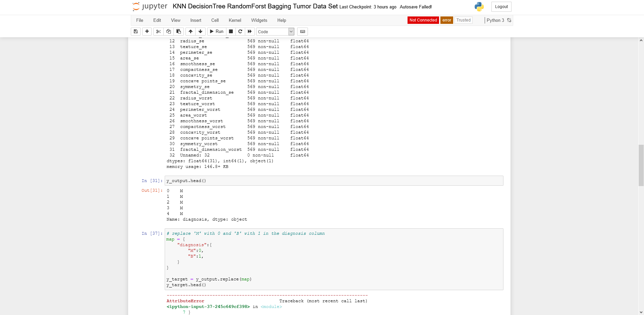Restart kernel using the refresh icon
Image resolution: width=644 pixels, height=315 pixels.
tap(240, 32)
